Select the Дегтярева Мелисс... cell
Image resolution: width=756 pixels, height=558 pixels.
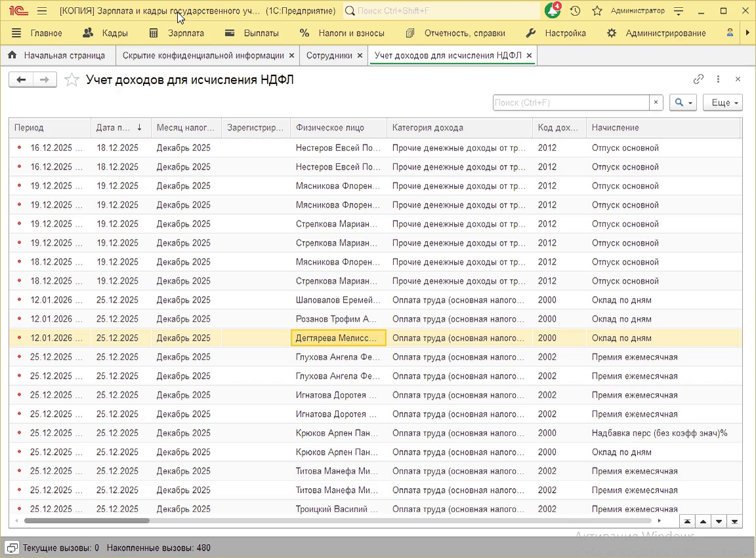(x=339, y=338)
